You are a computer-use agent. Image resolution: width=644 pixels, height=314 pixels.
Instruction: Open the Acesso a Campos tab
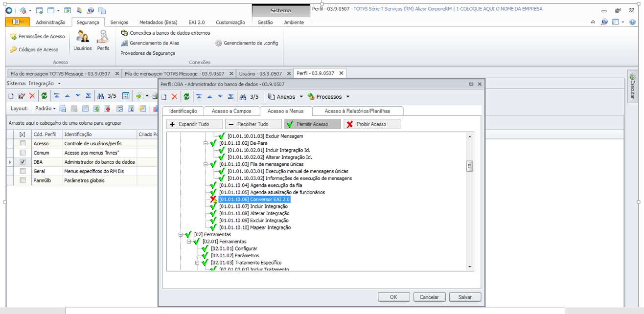232,111
